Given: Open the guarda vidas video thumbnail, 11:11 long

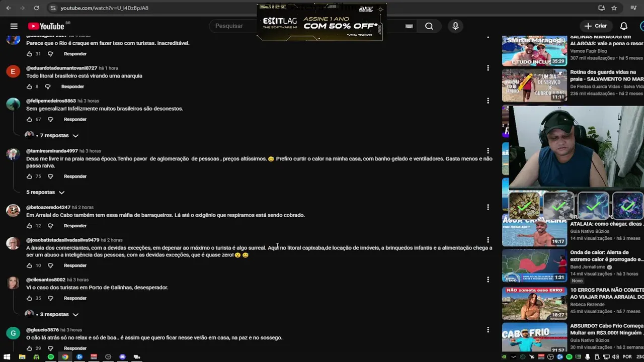Looking at the screenshot, I should coord(534,86).
